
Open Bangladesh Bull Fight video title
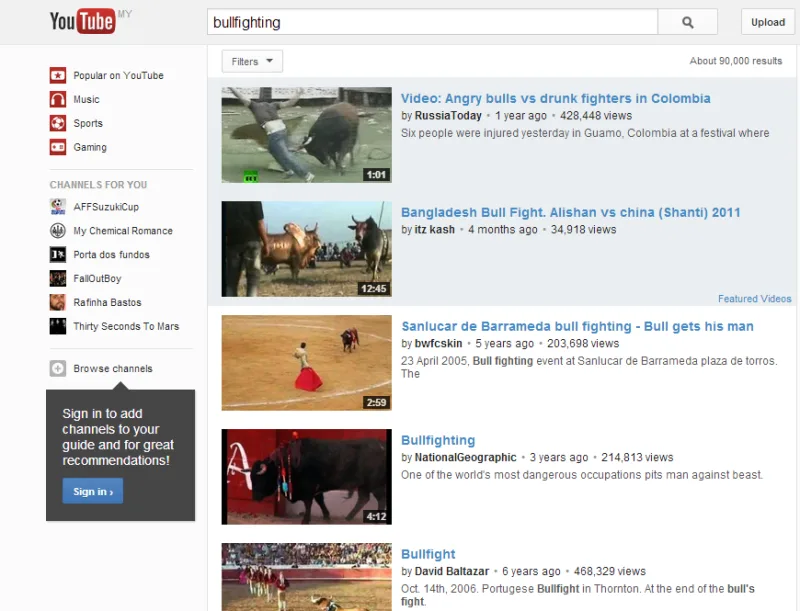[x=570, y=213]
